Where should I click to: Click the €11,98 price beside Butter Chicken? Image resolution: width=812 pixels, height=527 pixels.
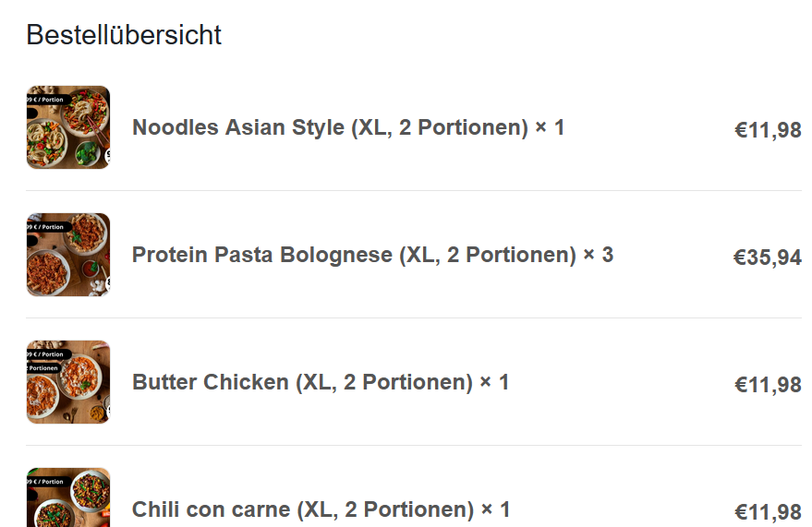point(768,384)
